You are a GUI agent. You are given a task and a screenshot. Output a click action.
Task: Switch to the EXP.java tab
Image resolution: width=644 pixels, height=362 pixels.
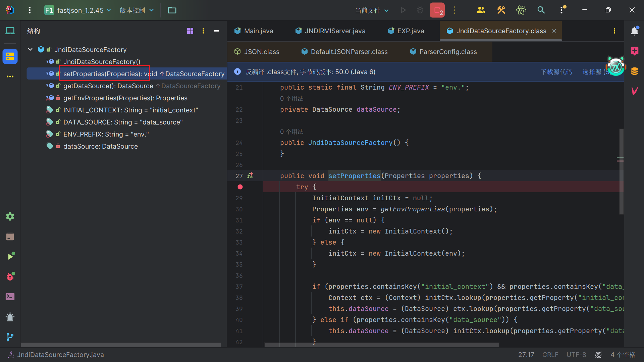point(406,31)
